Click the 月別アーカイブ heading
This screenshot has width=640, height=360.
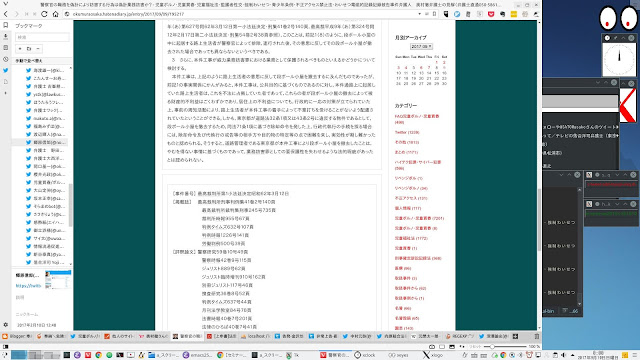pyautogui.click(x=411, y=38)
